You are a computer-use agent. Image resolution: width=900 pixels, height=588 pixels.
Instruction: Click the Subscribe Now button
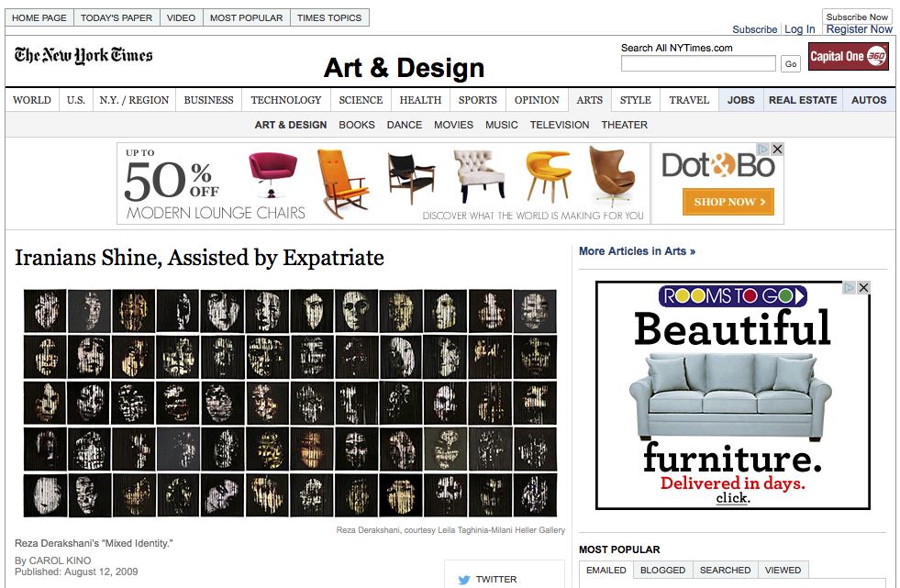click(857, 17)
